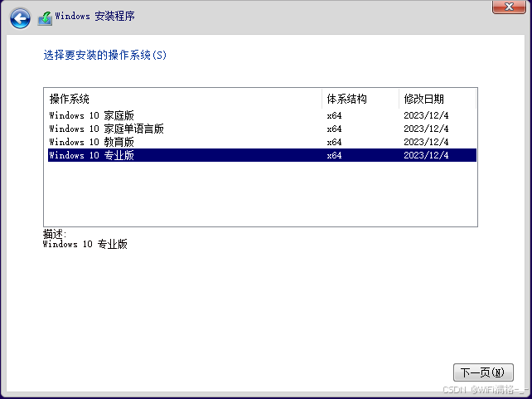Sort by 操作系统 column header

[183, 99]
